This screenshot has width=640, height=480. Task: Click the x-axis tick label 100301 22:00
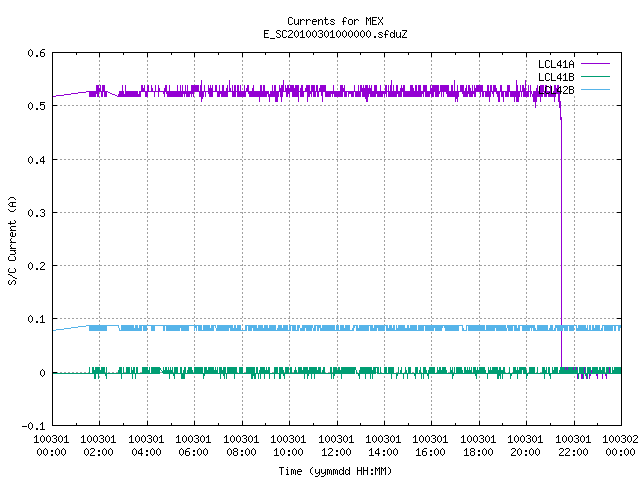[x=573, y=446]
